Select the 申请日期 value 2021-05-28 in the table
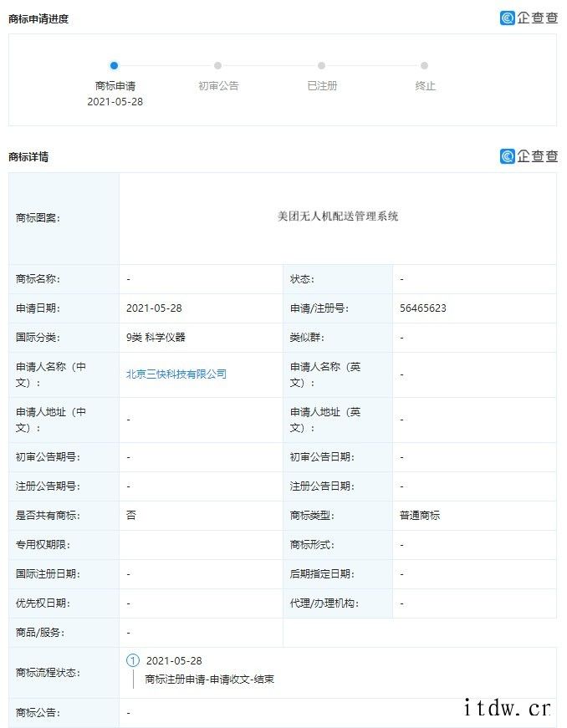The height and width of the screenshot is (728, 567). (154, 308)
